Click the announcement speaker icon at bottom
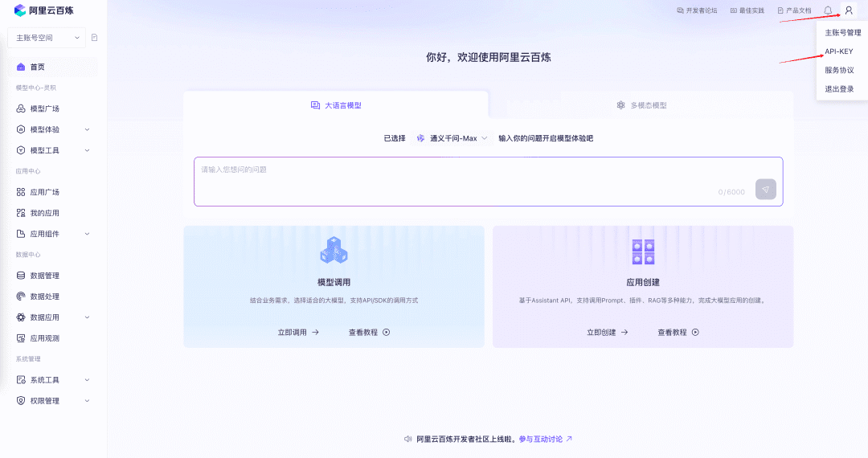Image resolution: width=868 pixels, height=458 pixels. pos(408,440)
